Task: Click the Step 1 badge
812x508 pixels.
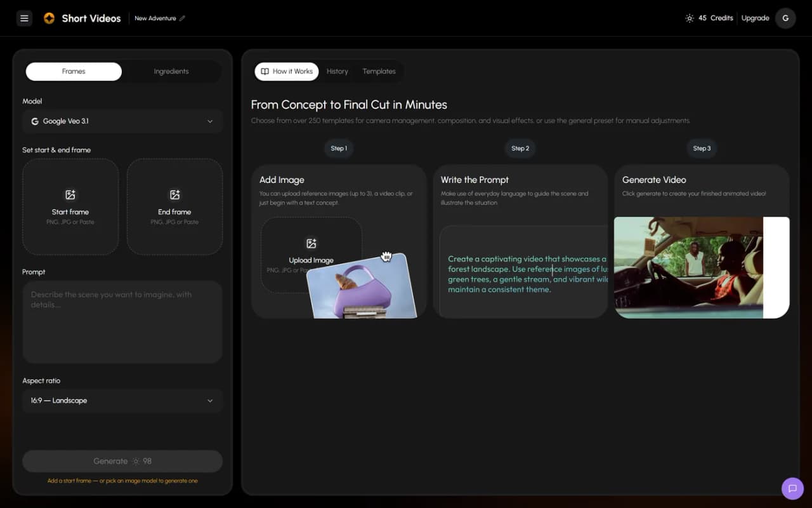Action: click(339, 149)
